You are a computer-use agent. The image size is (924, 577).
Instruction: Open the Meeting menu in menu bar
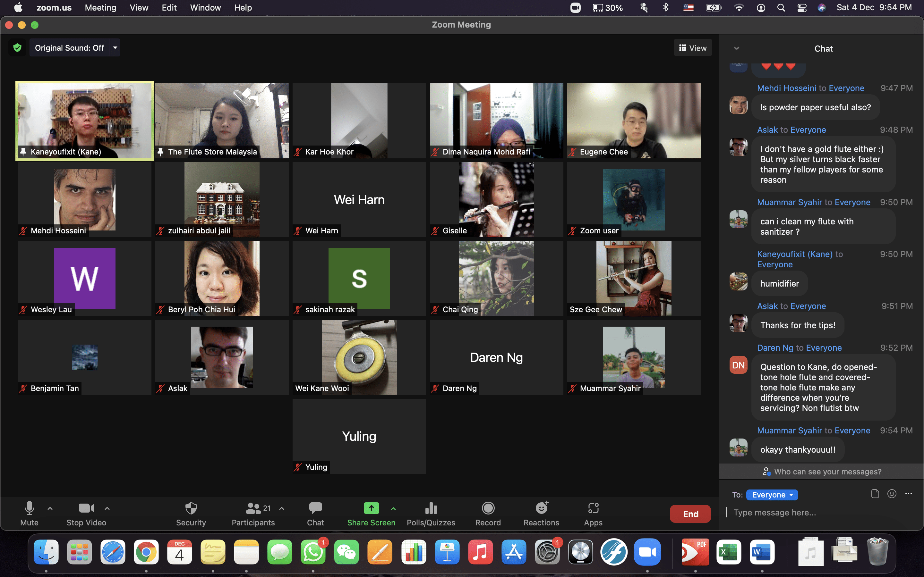[100, 8]
